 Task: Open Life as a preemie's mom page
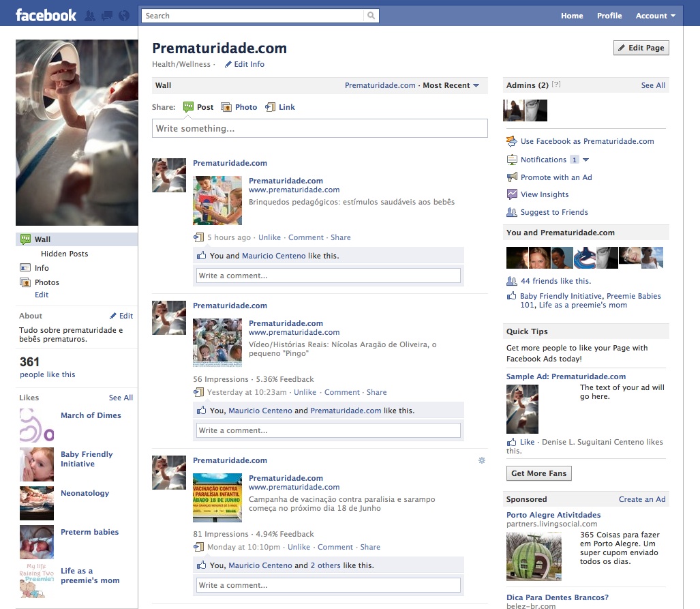click(90, 576)
